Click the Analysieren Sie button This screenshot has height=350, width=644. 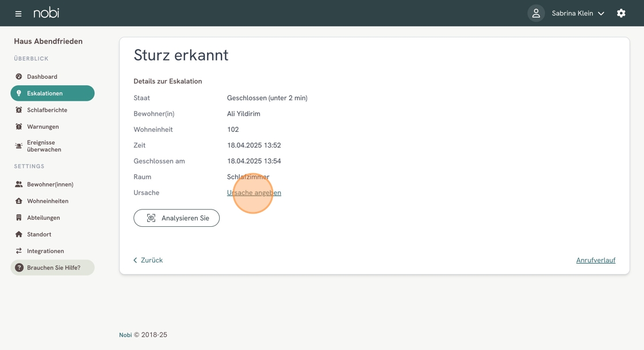tap(177, 218)
